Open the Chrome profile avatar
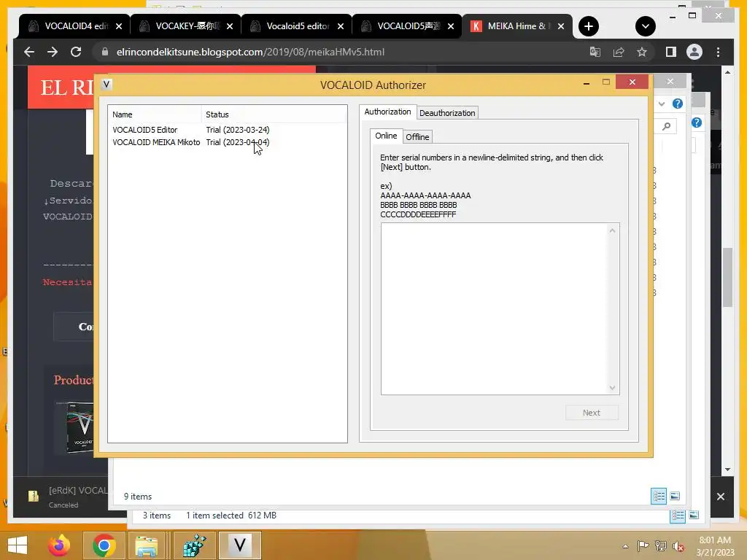 [x=694, y=52]
